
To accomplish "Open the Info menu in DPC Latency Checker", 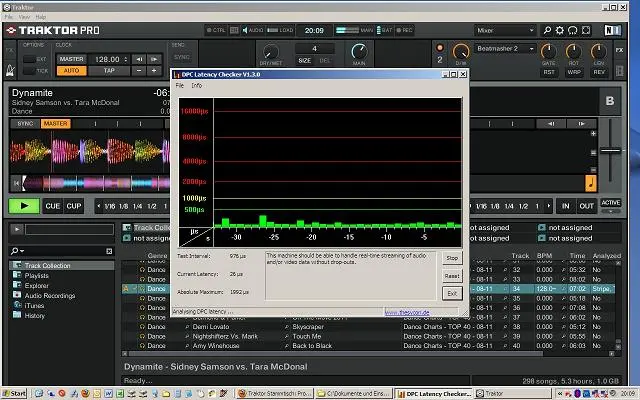I will coord(197,86).
